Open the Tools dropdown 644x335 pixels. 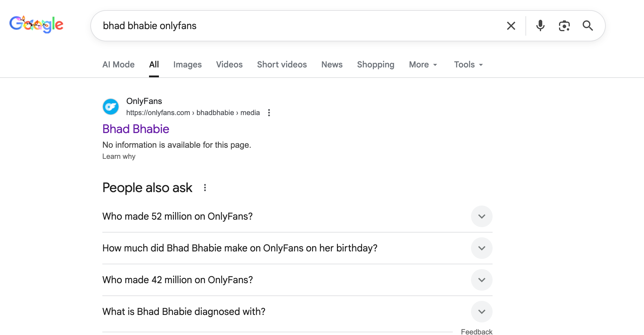[x=467, y=64]
